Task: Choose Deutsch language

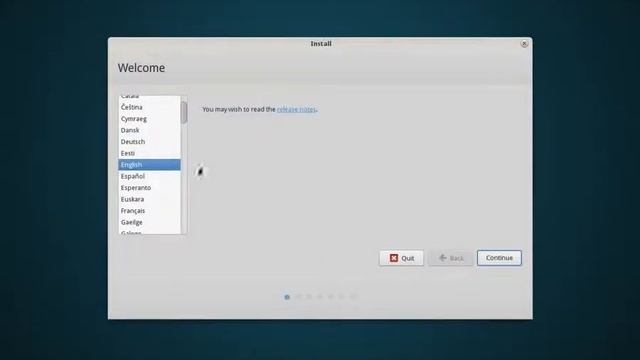Action: (x=149, y=142)
